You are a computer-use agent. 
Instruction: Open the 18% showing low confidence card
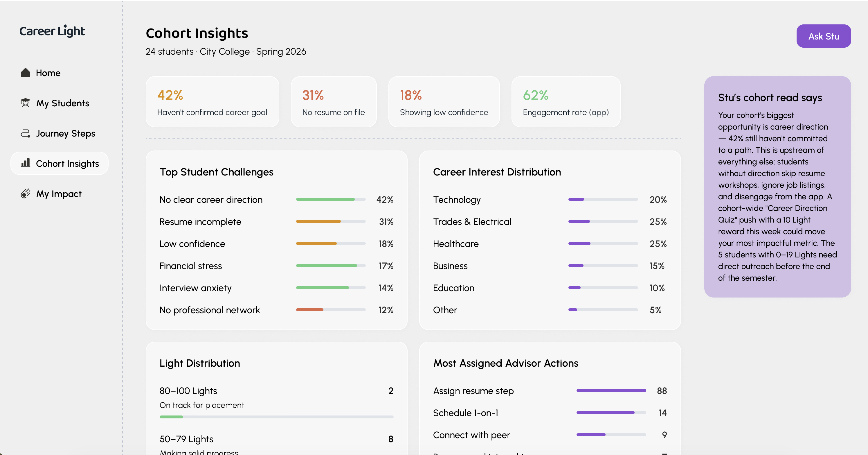coord(444,102)
